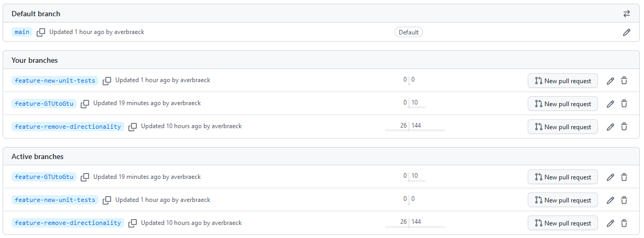Create new pull request for feature-remove-directionality in Your branches
The image size is (644, 238).
point(563,127)
